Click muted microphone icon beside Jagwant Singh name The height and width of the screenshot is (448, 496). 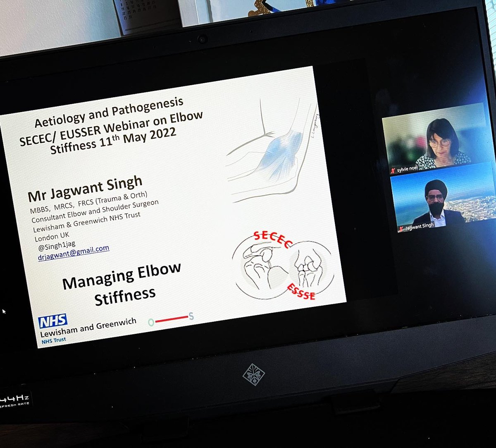point(401,229)
